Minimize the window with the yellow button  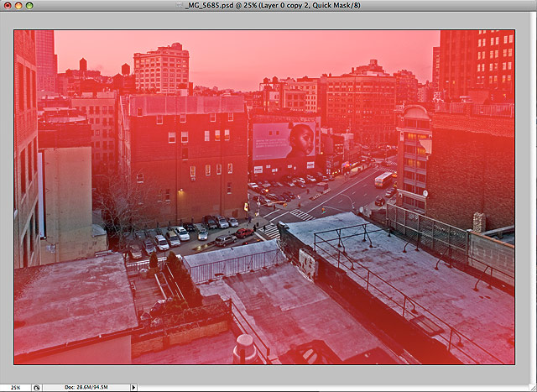coord(18,6)
